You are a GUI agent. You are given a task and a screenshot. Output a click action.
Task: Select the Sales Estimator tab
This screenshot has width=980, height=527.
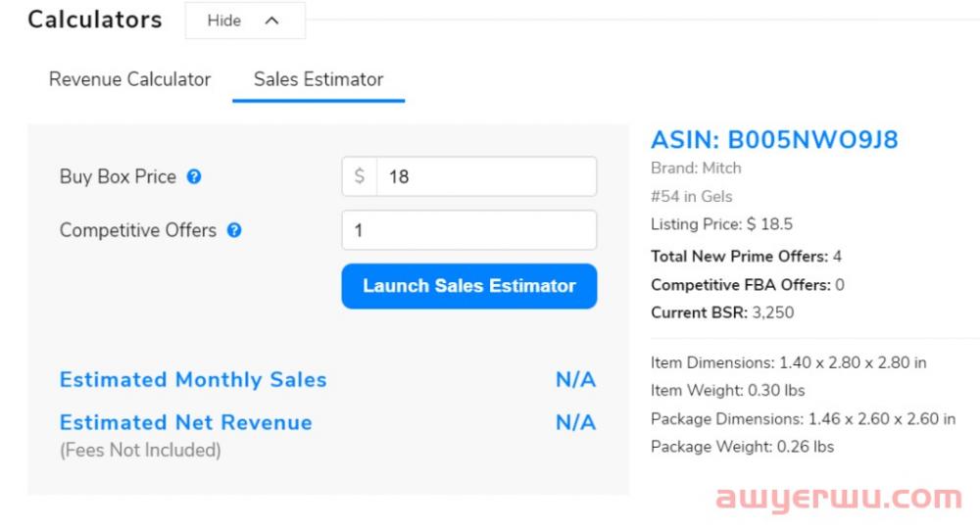pyautogui.click(x=318, y=79)
